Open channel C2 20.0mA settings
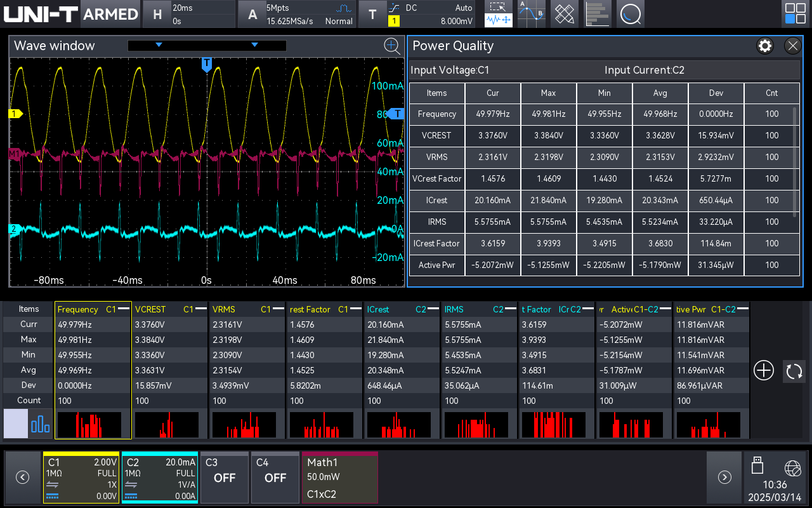Screen dimensions: 812x508 click(159, 477)
